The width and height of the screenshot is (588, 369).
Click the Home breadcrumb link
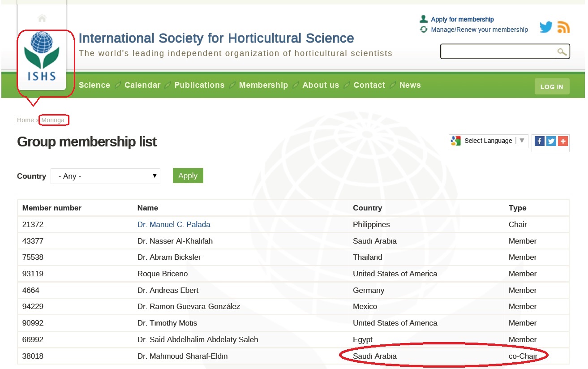click(x=25, y=120)
